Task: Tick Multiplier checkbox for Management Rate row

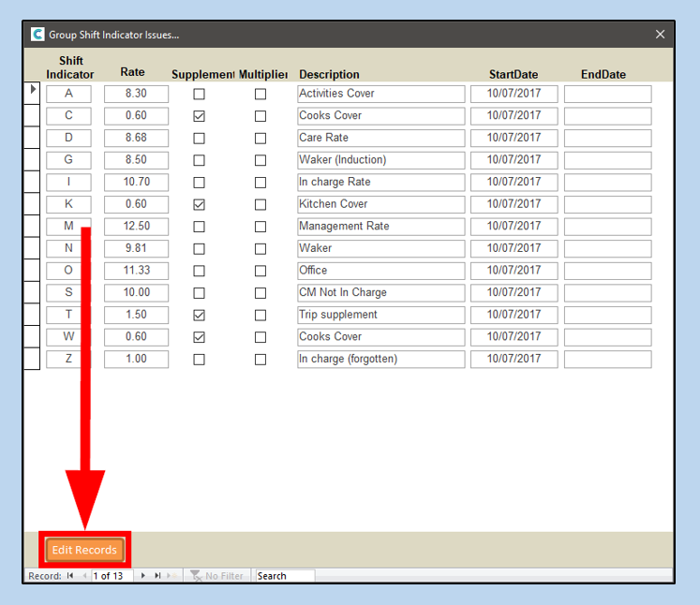Action: 261,227
